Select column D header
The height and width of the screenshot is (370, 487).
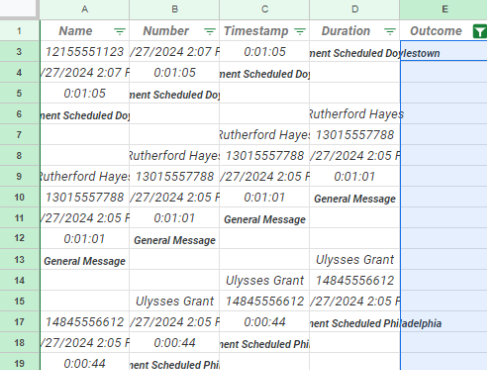tap(355, 9)
